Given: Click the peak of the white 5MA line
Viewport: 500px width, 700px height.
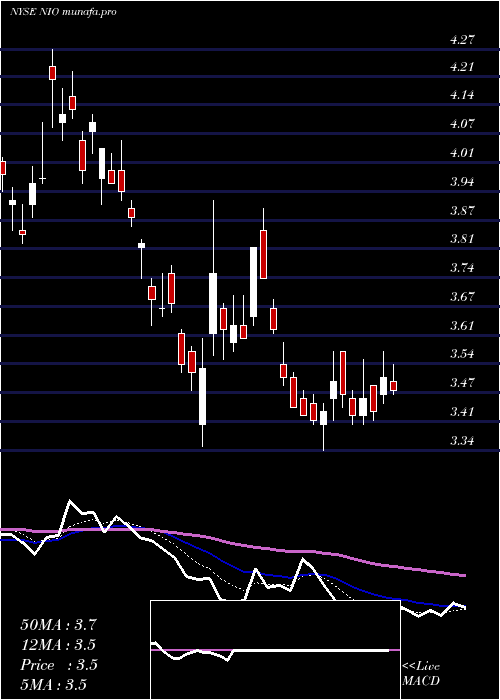Looking at the screenshot, I should point(70,501).
